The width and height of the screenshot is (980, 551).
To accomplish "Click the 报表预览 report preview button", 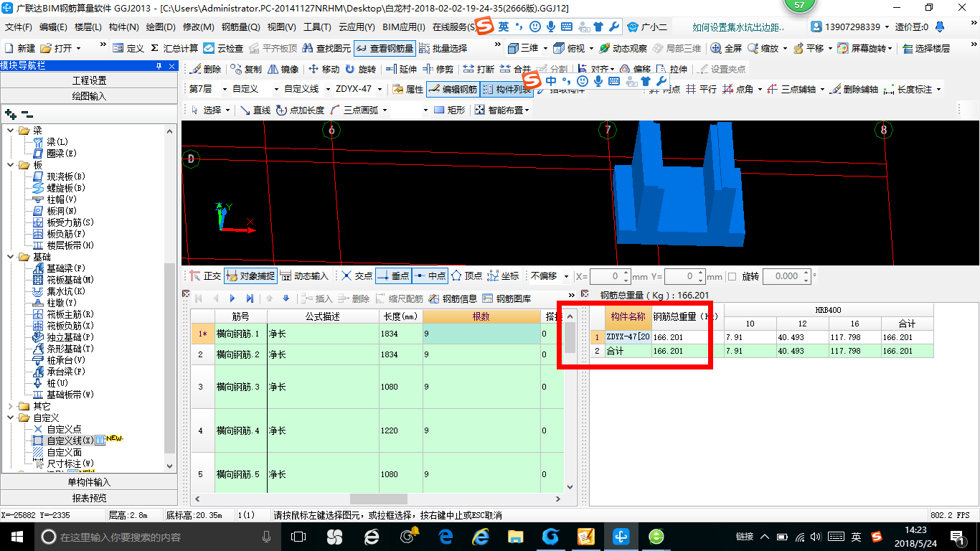I will pos(89,498).
